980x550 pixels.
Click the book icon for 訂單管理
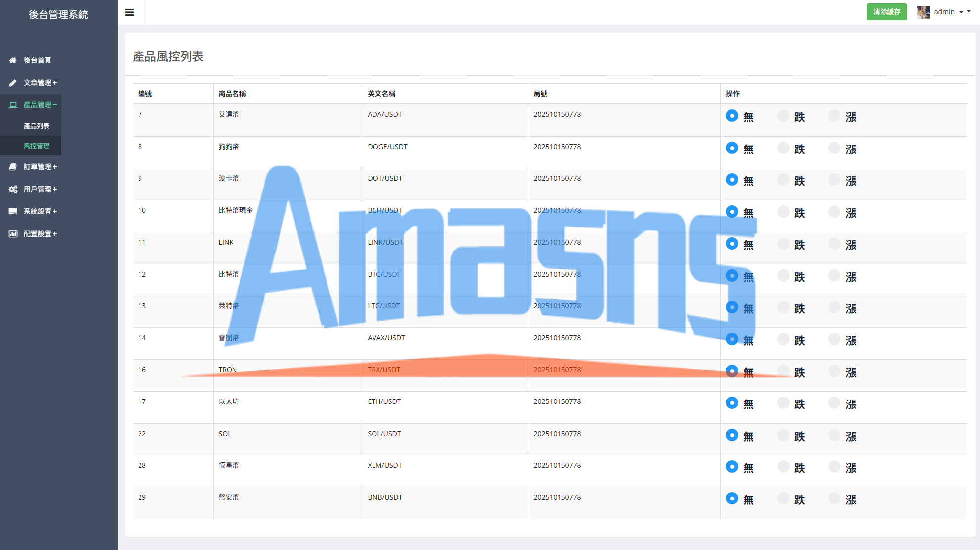13,167
